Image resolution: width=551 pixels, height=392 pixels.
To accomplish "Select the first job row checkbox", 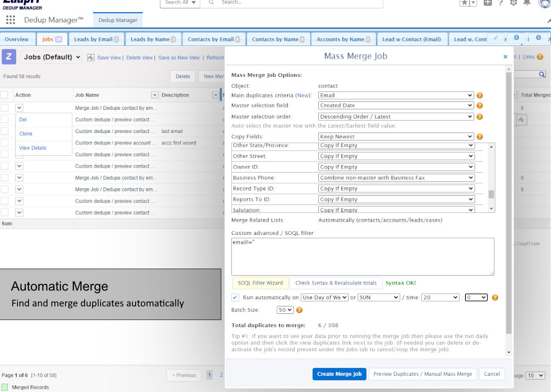I will pyautogui.click(x=6, y=107).
